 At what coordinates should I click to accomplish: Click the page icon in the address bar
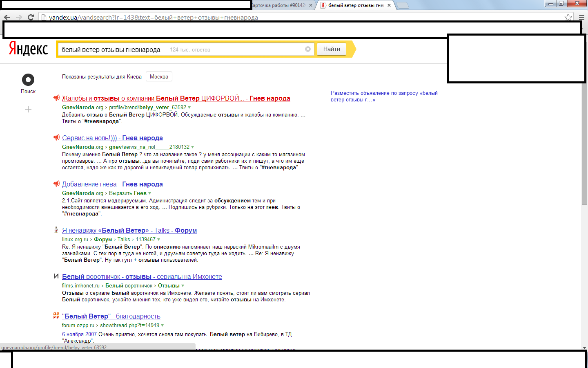click(44, 17)
